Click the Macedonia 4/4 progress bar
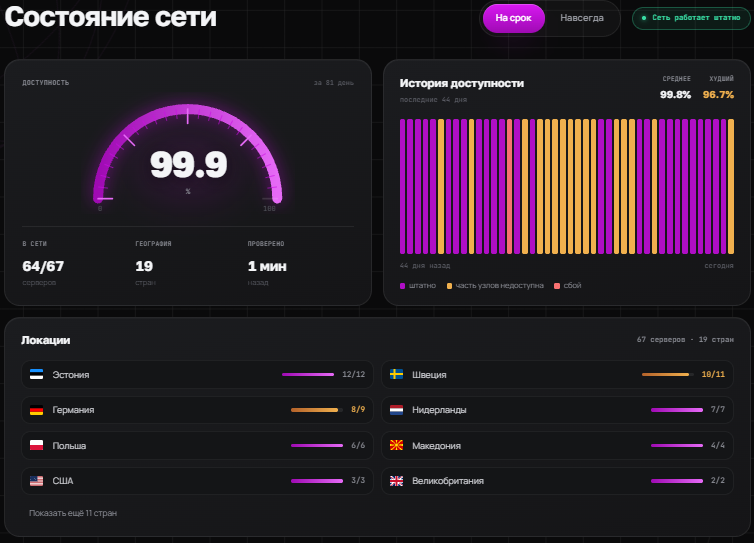The width and height of the screenshot is (754, 543). (677, 445)
